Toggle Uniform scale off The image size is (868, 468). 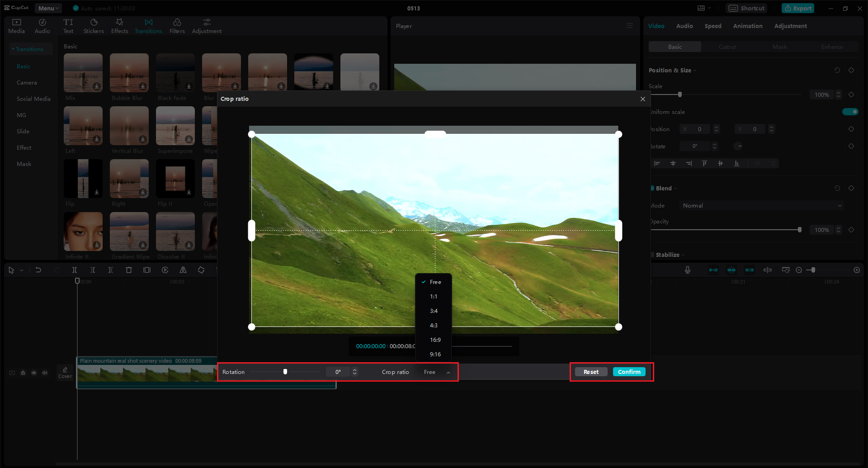(x=850, y=112)
